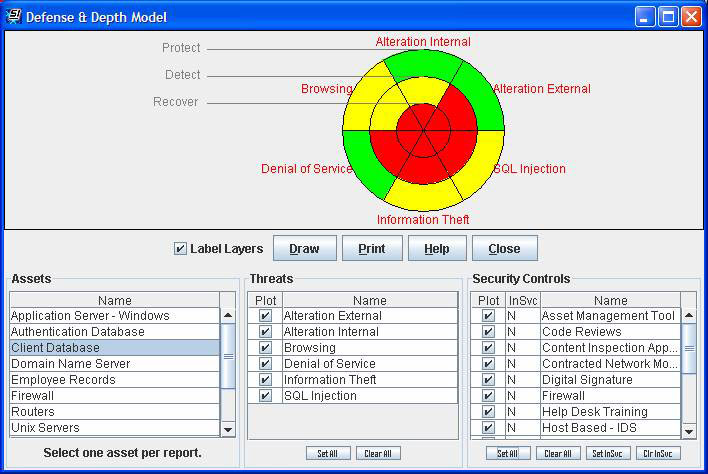Maximize the Defense & Depth Model window
Viewport: 708px width, 474px height.
(668, 17)
